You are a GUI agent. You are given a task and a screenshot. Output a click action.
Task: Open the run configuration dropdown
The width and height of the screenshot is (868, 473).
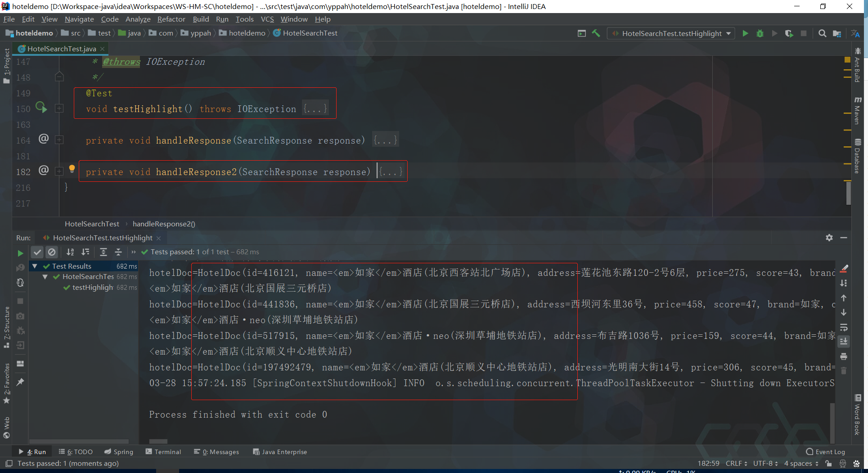671,33
